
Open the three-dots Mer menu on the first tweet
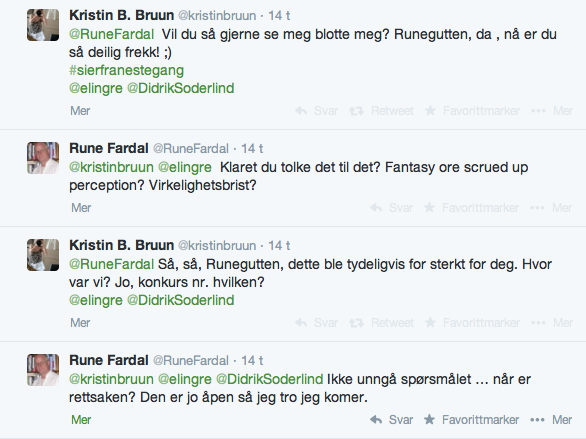coord(552,111)
